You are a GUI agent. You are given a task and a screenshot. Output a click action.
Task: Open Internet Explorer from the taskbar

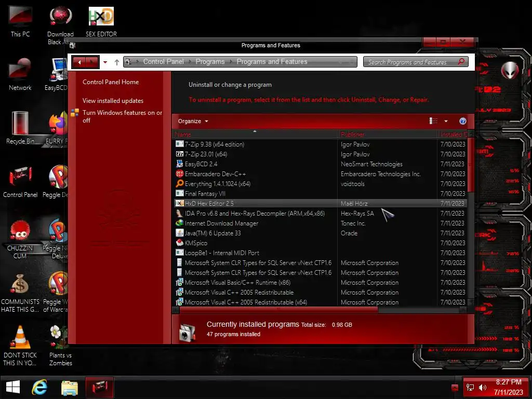click(x=39, y=387)
